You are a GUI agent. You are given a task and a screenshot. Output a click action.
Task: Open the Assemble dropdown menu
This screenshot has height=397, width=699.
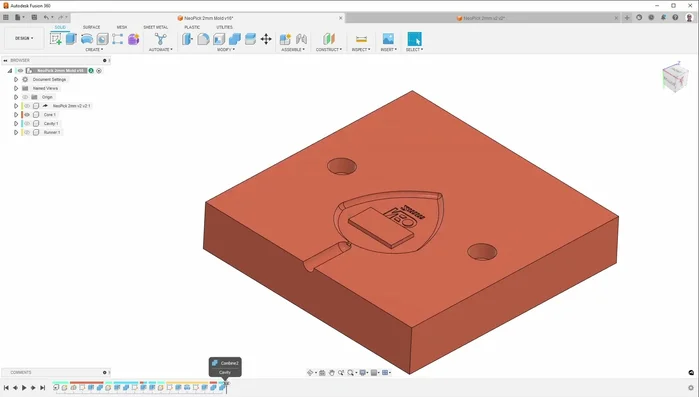pyautogui.click(x=293, y=49)
